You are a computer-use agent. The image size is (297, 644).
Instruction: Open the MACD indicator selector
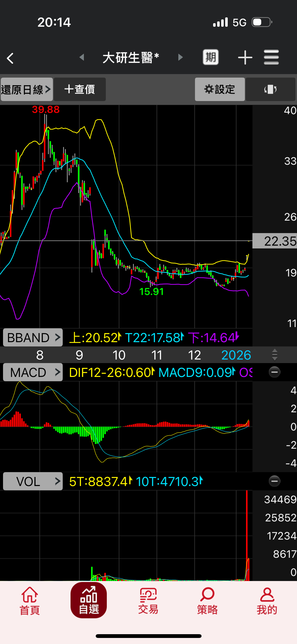pyautogui.click(x=33, y=372)
